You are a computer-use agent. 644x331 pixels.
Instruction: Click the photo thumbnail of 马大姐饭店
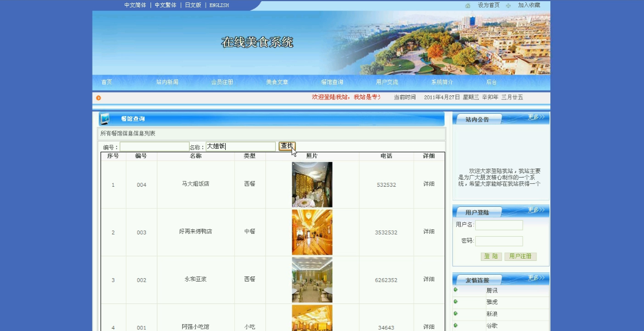click(312, 184)
